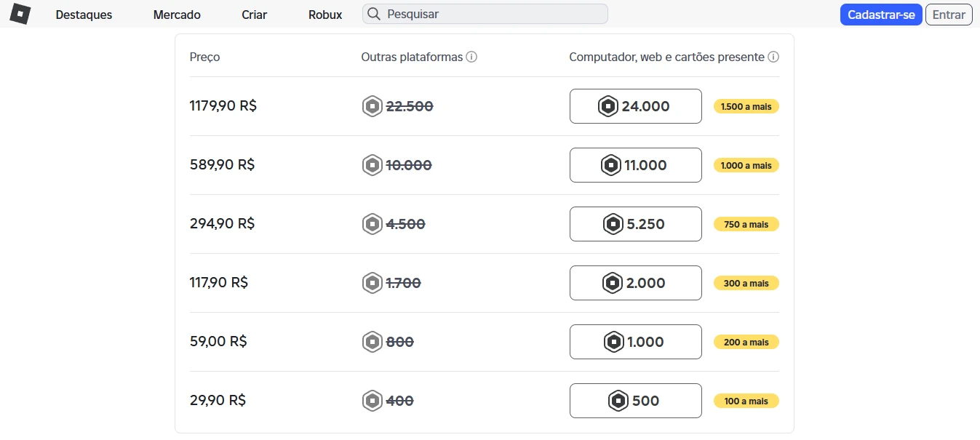Image resolution: width=980 pixels, height=440 pixels.
Task: Click the Cadastrar-se button
Action: (881, 14)
